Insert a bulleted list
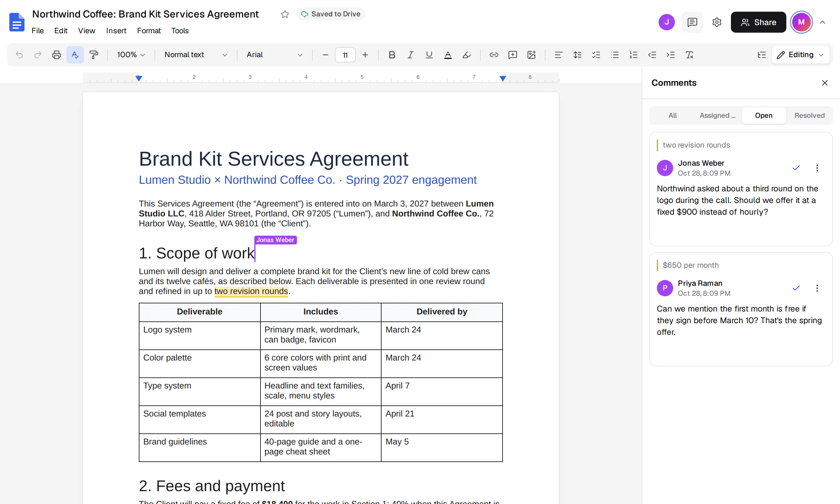 point(615,55)
